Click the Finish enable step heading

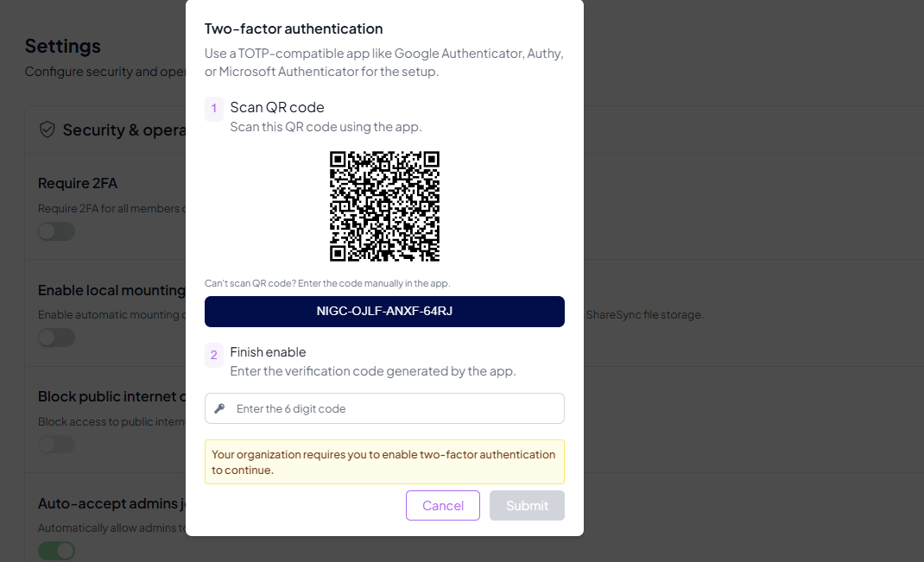click(268, 352)
